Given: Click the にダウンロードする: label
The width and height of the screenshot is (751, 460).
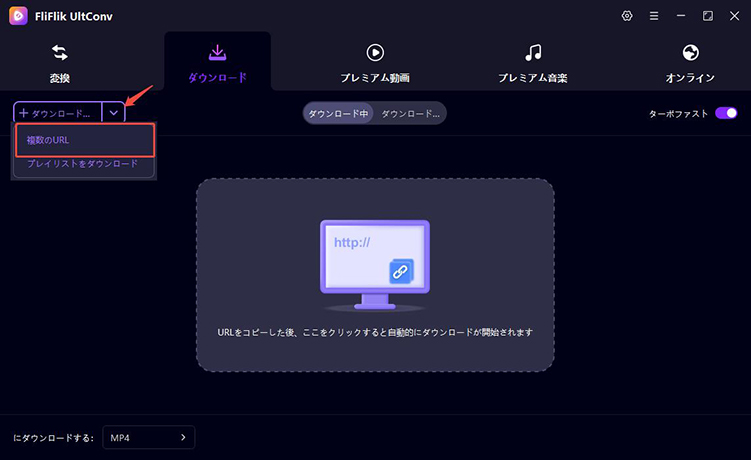Looking at the screenshot, I should (53, 438).
